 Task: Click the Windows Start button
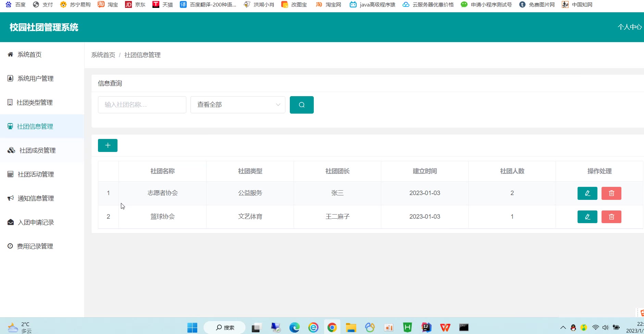point(192,327)
